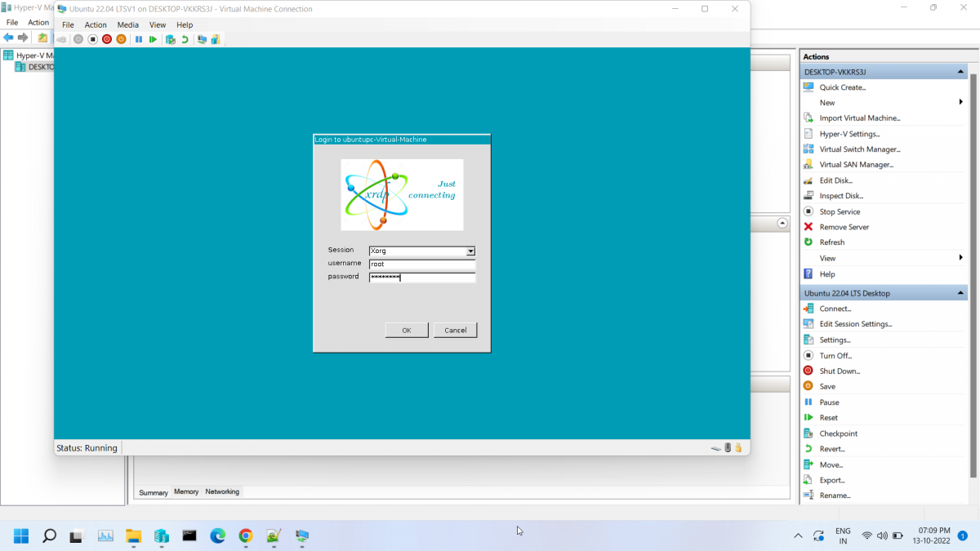Open Help menu of VM Connection window
This screenshot has width=980, height=551.
(x=185, y=24)
